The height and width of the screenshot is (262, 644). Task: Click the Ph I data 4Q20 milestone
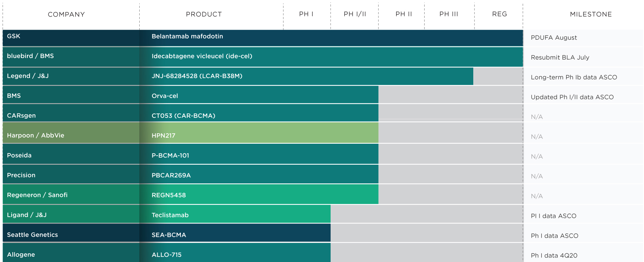[x=554, y=256]
